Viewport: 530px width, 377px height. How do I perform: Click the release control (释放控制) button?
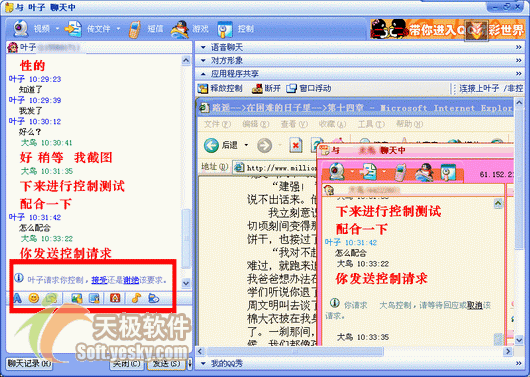tap(220, 89)
